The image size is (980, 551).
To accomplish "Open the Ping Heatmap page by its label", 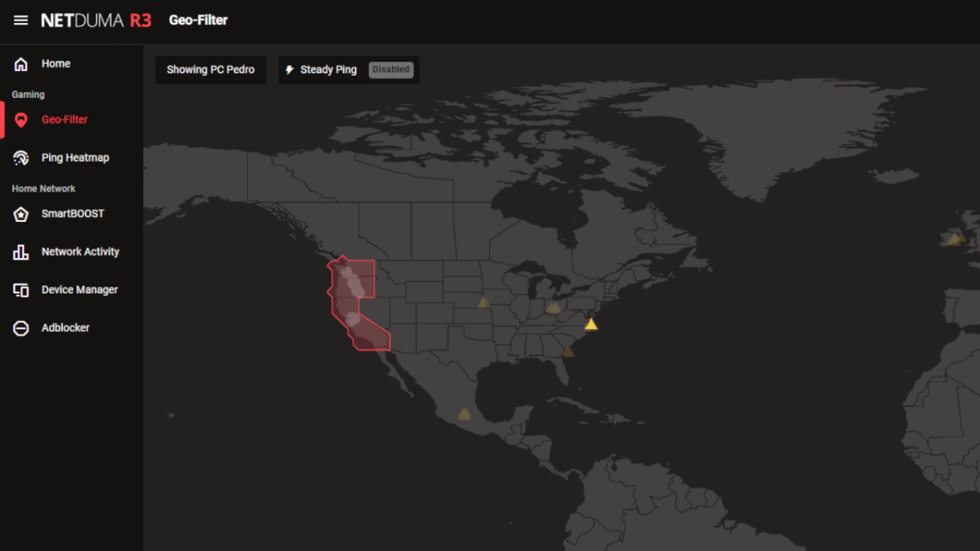I will 75,158.
